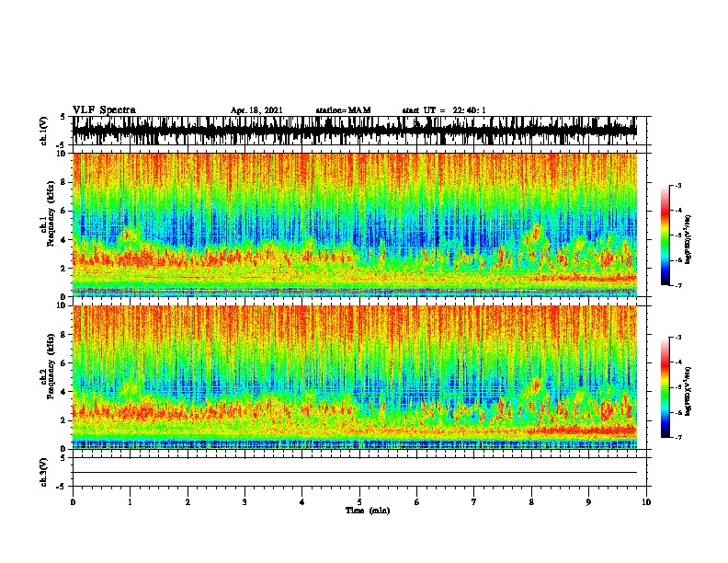Click the "start UT = 22:40:1" header text

point(444,110)
